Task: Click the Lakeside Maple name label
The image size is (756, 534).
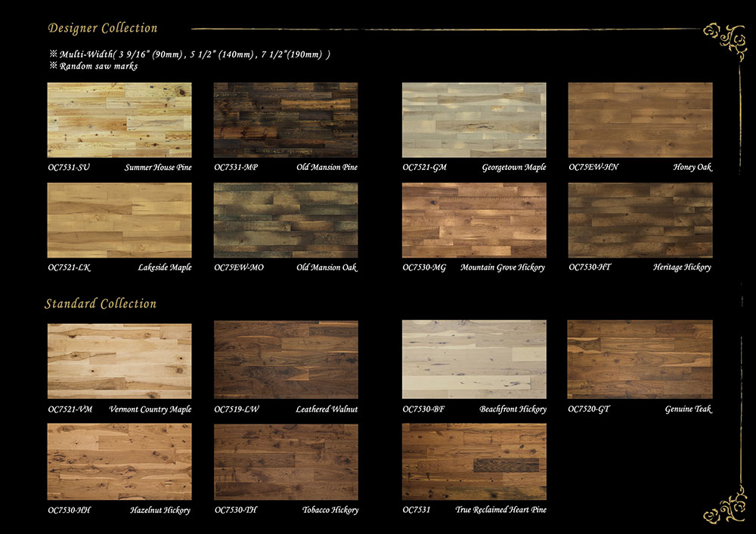Action: click(164, 267)
